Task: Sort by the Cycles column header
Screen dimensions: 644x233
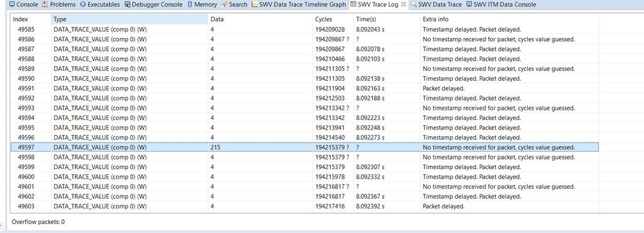Action: click(x=333, y=19)
